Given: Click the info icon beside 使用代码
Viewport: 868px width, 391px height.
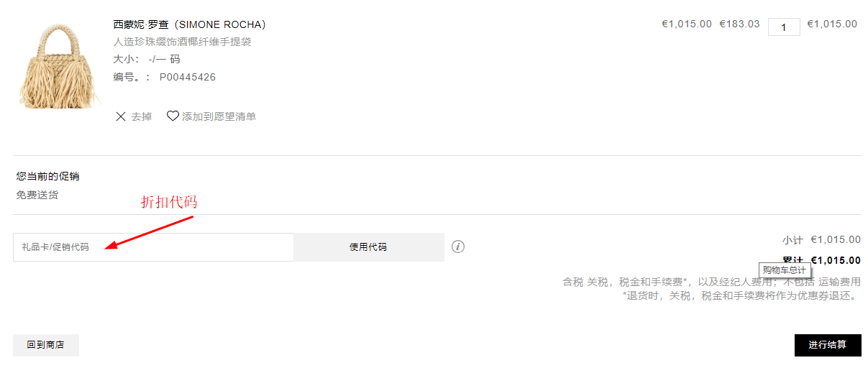Looking at the screenshot, I should coord(458,247).
